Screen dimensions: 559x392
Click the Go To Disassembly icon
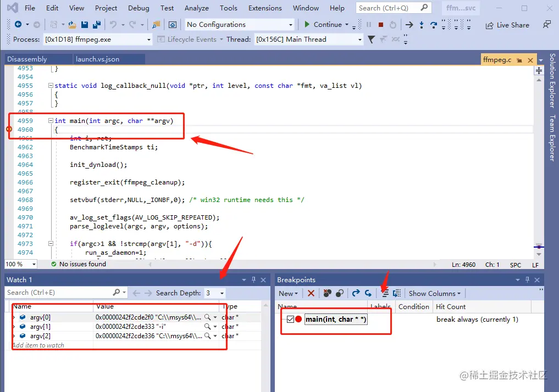[397, 293]
